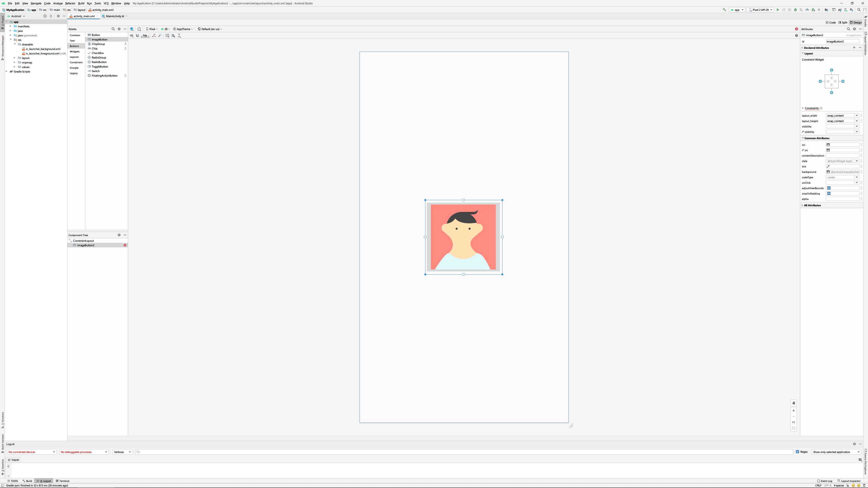Click orientation rotate icon in design toolbar
868x488 pixels.
[x=139, y=29]
